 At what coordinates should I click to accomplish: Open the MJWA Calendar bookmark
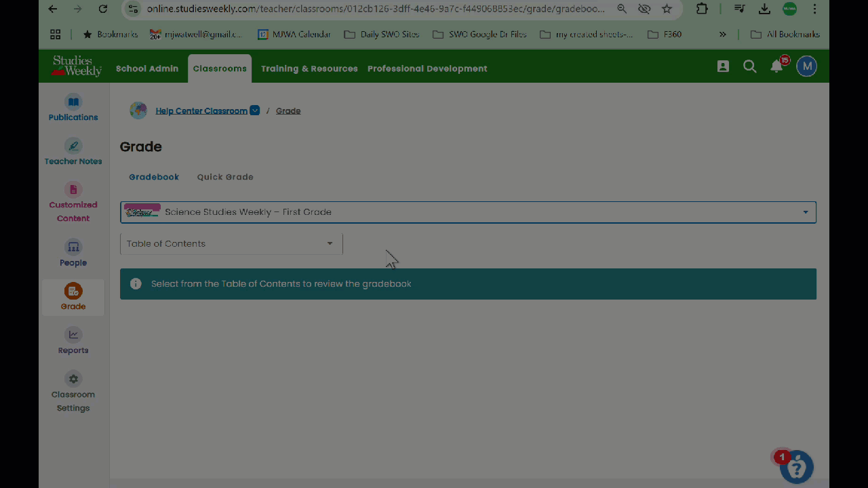point(294,34)
